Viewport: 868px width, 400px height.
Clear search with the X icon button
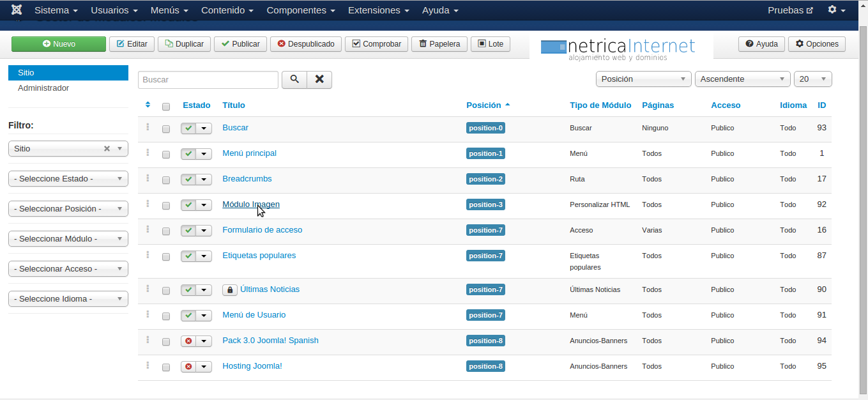[x=319, y=79]
